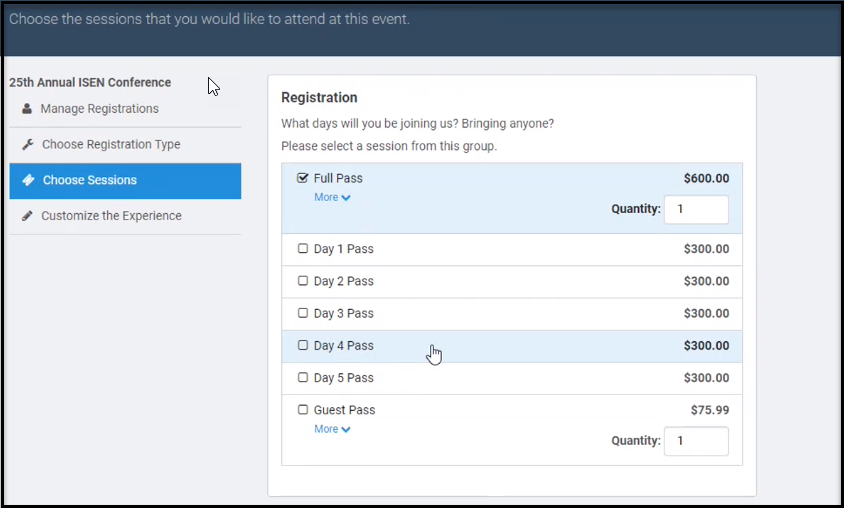Select the Day 3 Pass label
The width and height of the screenshot is (844, 508).
[343, 314]
